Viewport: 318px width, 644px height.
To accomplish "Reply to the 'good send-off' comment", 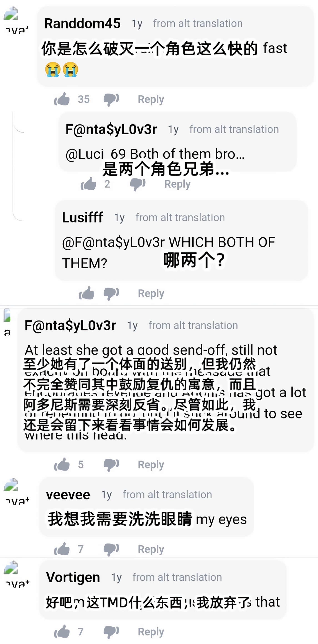I will tap(151, 465).
